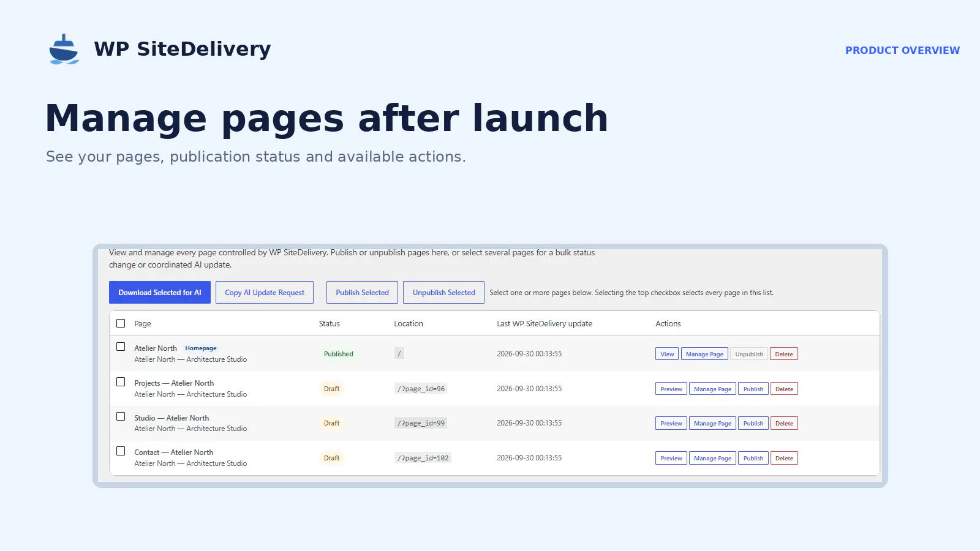
Task: Click the Draft status in Projects row
Action: (331, 389)
